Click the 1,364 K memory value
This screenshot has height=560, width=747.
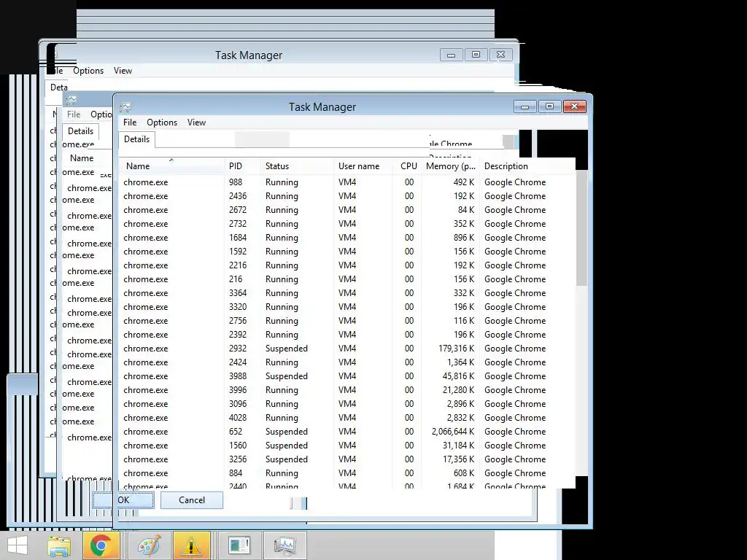(460, 362)
